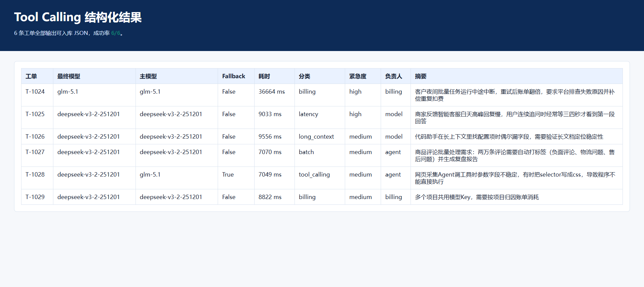
Task: Click the page title 'Tool Calling 结构化结果'
Action: (78, 17)
